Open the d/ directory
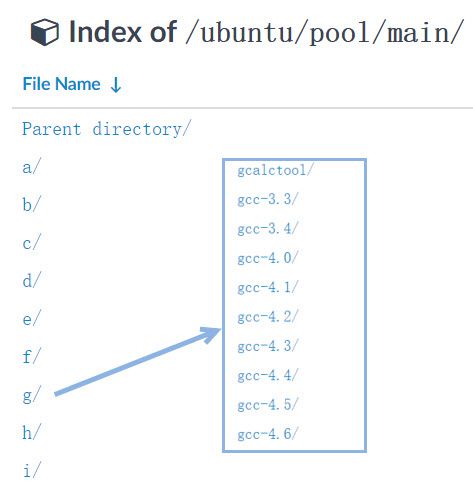Image resolution: width=473 pixels, height=483 pixels. pyautogui.click(x=32, y=280)
